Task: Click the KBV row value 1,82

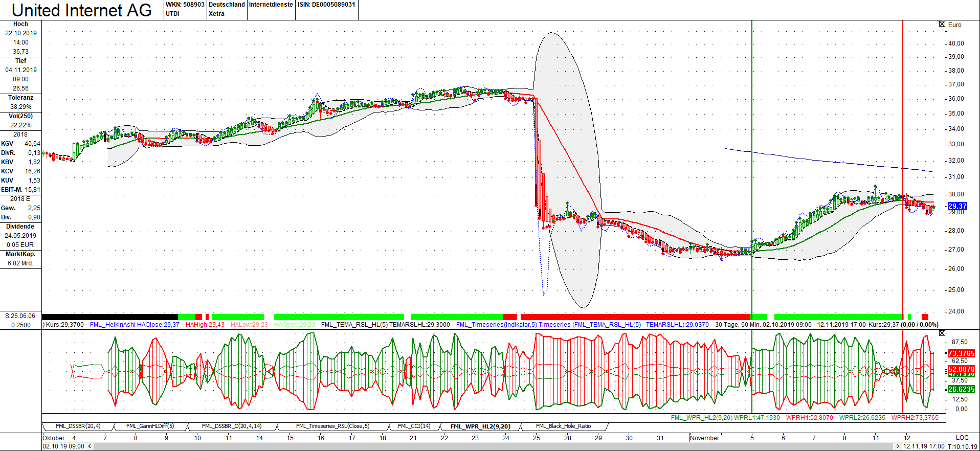Action: click(34, 162)
